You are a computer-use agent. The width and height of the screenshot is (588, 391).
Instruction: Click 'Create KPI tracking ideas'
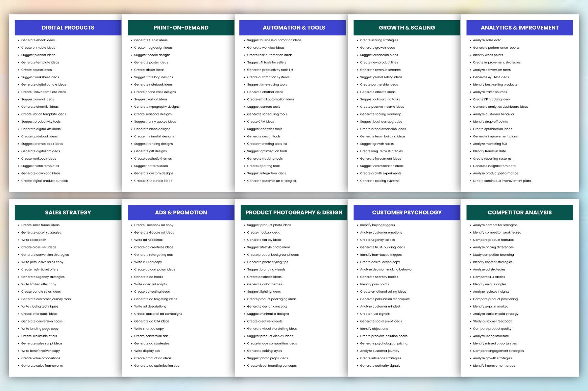coord(492,99)
